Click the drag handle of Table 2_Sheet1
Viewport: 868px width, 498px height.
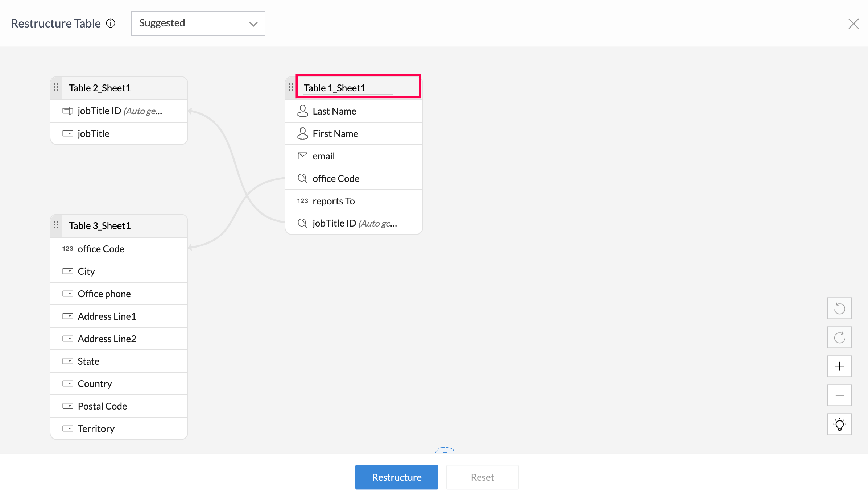pyautogui.click(x=56, y=87)
